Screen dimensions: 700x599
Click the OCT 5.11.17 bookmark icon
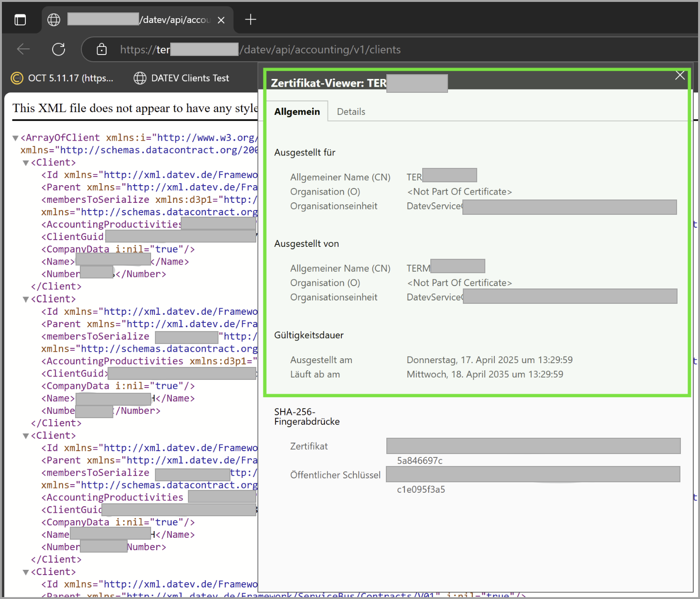tap(17, 78)
